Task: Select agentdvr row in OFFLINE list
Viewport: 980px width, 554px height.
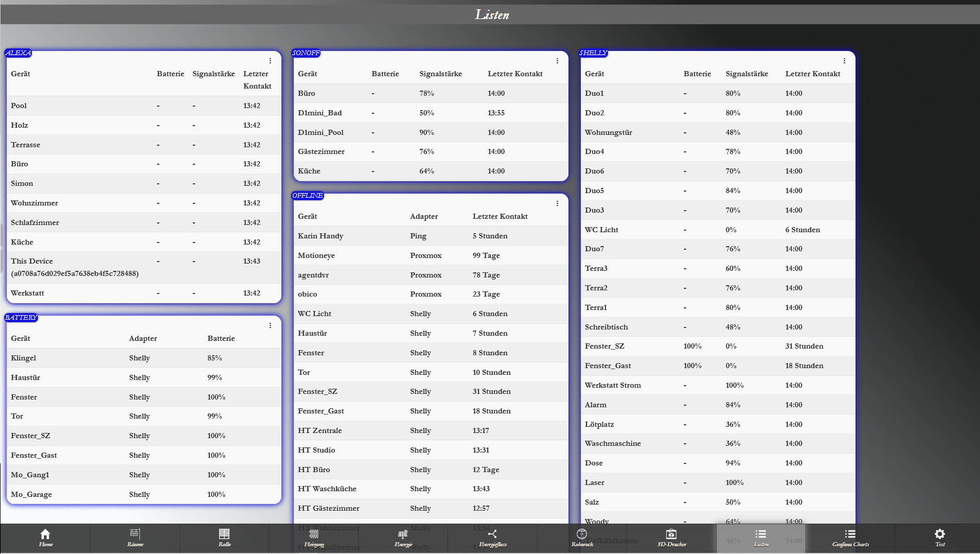Action: [x=431, y=275]
